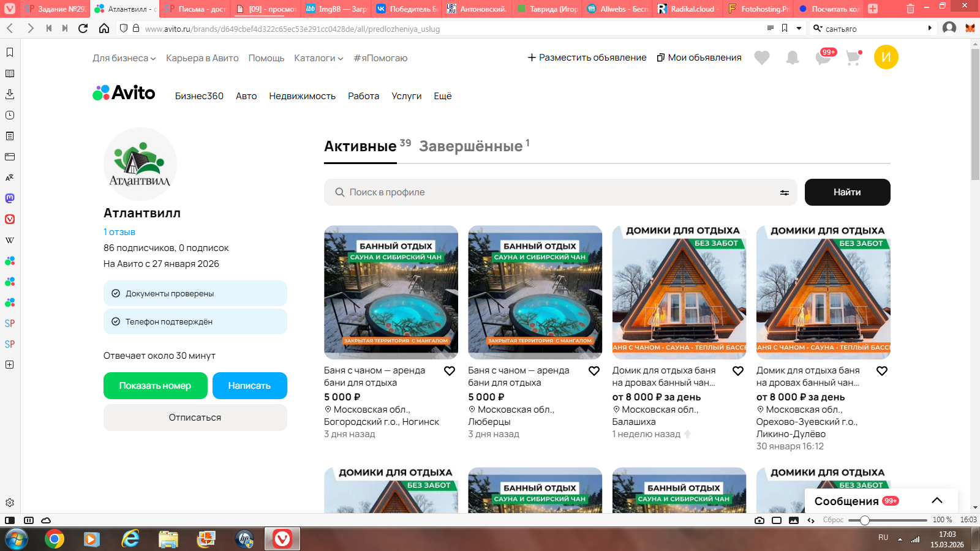Reload the current page

click(x=83, y=28)
